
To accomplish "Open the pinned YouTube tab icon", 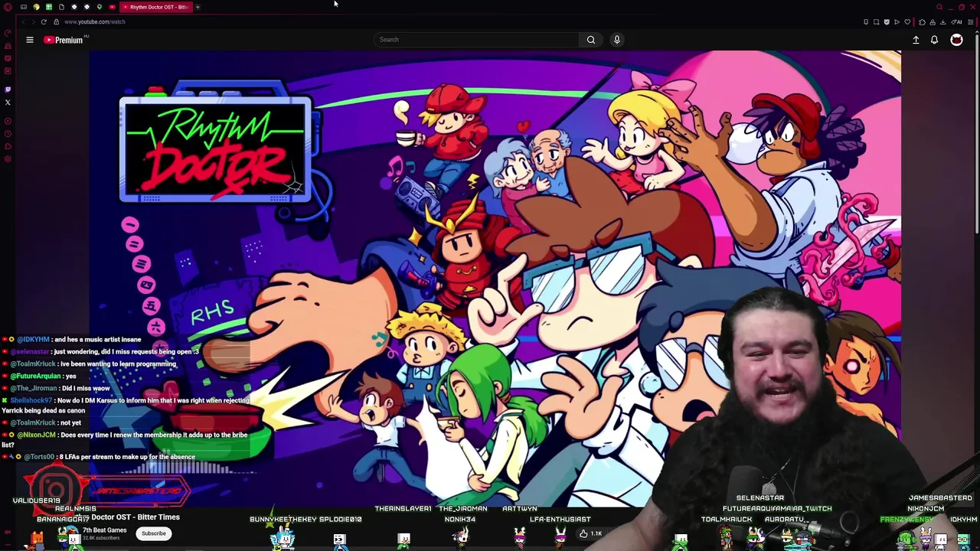I will (x=112, y=7).
